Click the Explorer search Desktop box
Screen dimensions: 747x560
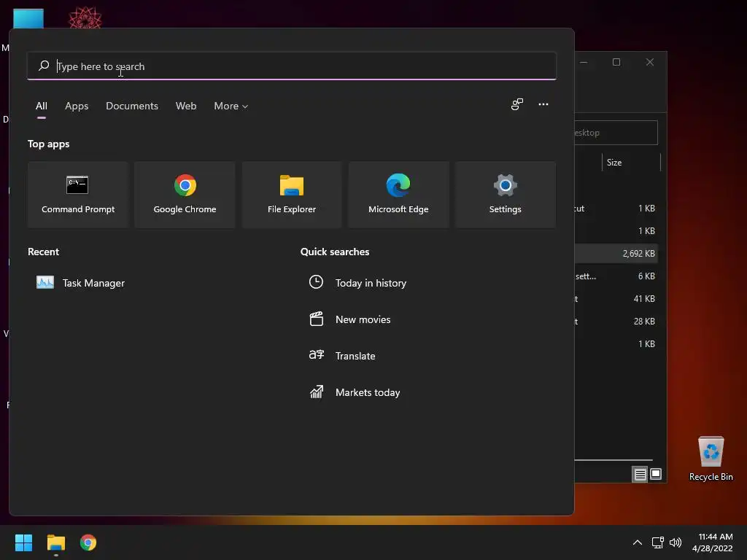point(616,133)
